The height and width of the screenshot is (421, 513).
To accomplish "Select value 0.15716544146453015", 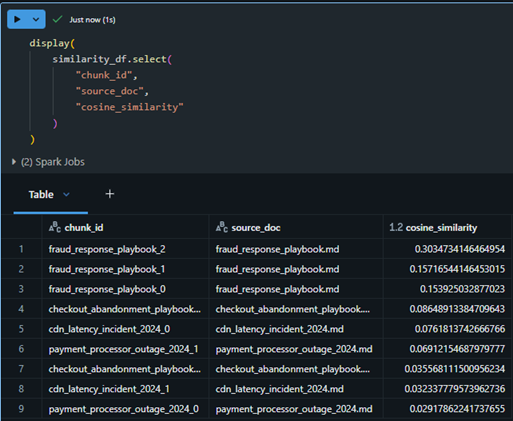I will point(457,269).
